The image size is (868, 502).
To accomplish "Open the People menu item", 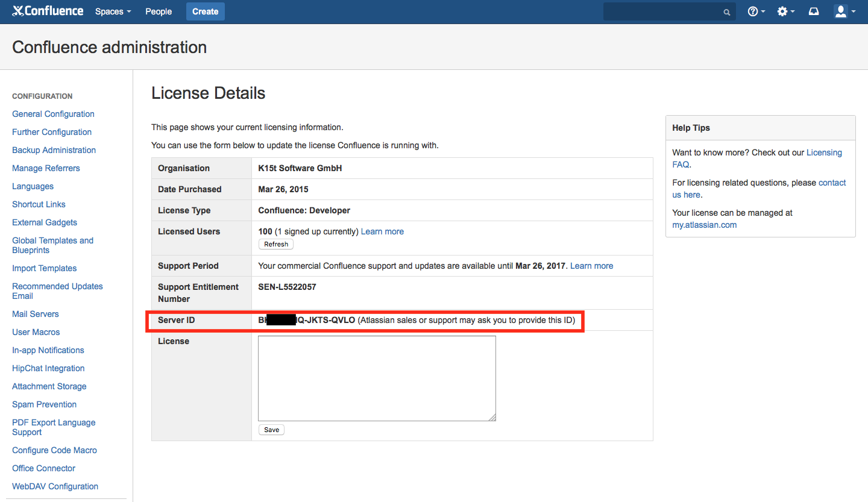I will point(159,11).
